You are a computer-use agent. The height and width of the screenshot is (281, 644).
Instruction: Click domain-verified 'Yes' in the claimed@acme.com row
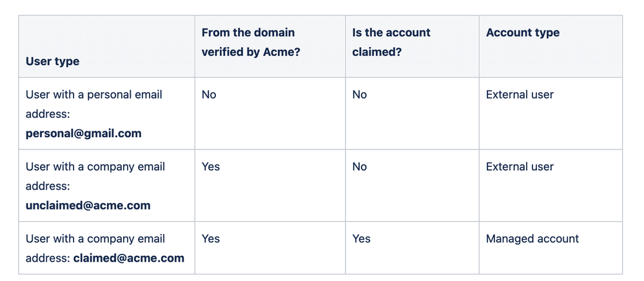tap(211, 239)
